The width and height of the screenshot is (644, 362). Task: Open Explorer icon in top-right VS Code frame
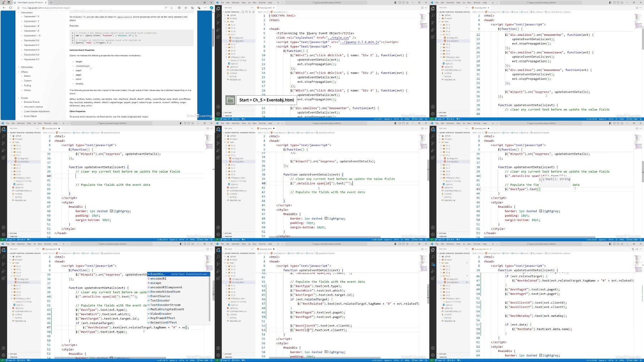point(433,9)
